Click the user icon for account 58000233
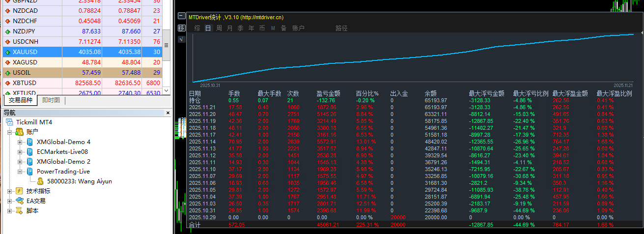This screenshot has height=234, width=644. point(40,181)
